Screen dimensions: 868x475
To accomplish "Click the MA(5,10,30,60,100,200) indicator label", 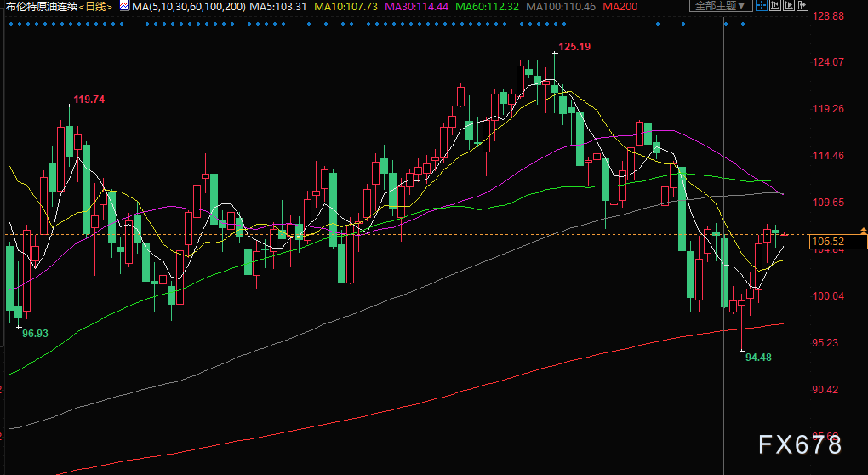I will (189, 7).
